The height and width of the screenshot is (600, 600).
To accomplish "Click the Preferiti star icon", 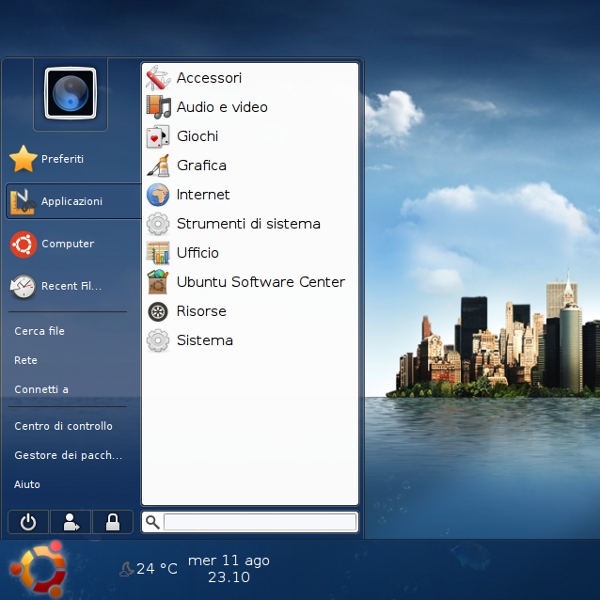I will pos(23,159).
